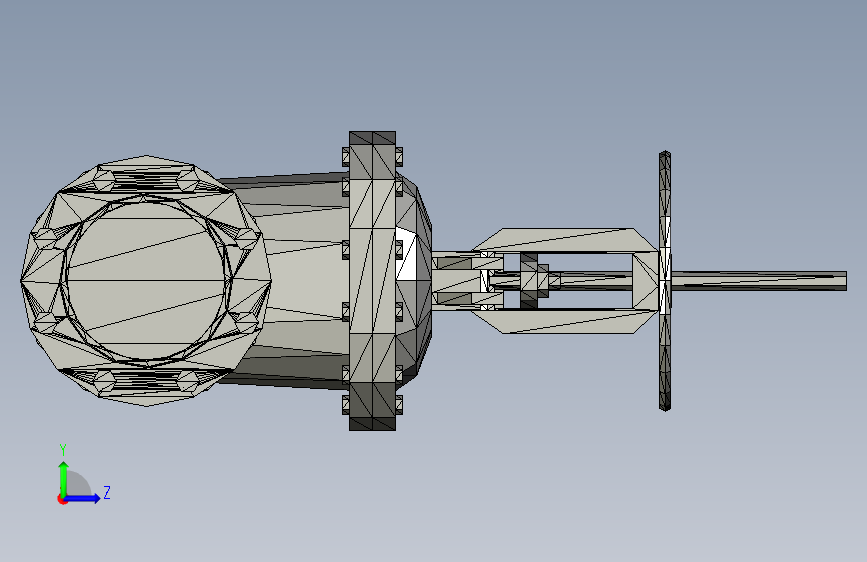Select the circular port face of the valve body
This screenshot has height=562, width=867.
(x=146, y=281)
